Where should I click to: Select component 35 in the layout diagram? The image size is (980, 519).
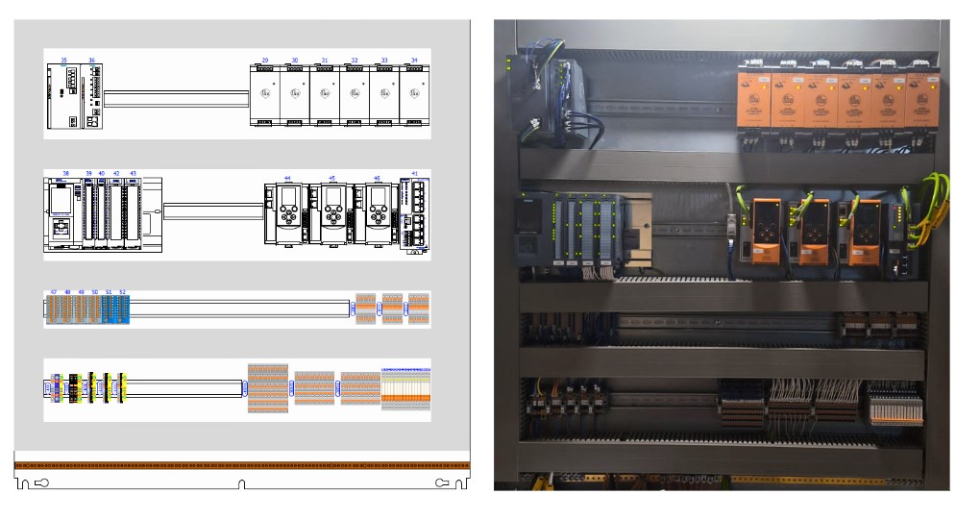(62, 96)
